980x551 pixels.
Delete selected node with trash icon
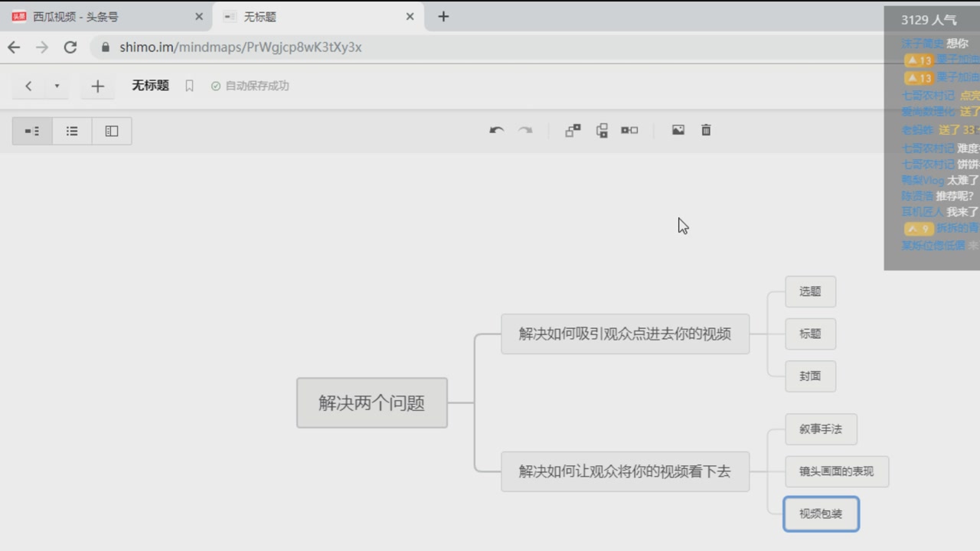706,130
